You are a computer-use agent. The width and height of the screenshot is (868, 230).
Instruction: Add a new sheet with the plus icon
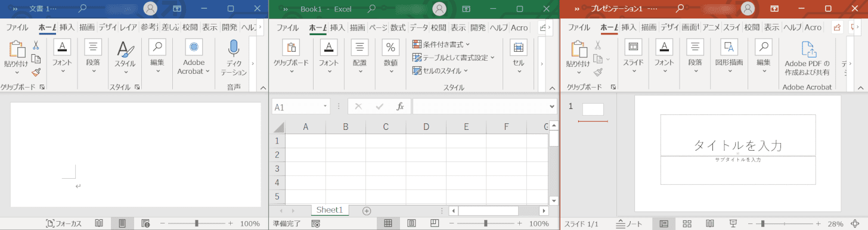tap(367, 210)
